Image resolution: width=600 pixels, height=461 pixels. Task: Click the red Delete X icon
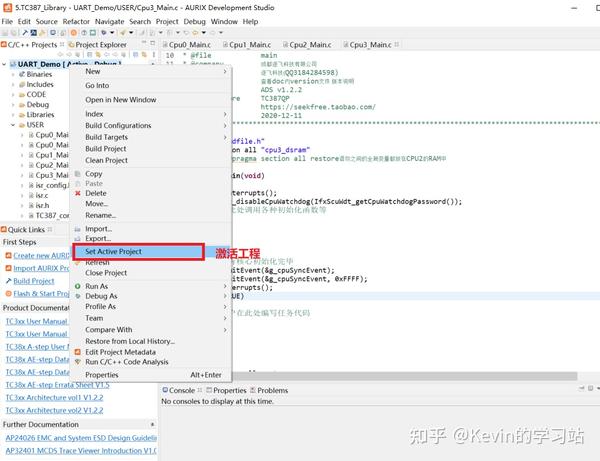pyautogui.click(x=78, y=193)
